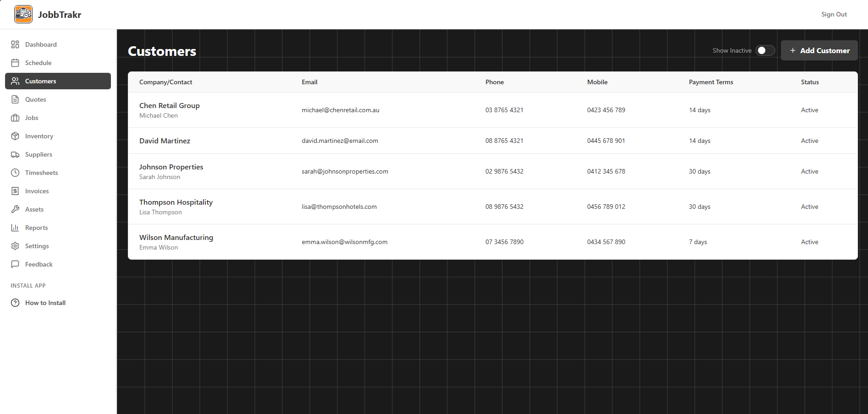
Task: Sort by the Company/Contact column header
Action: 165,82
